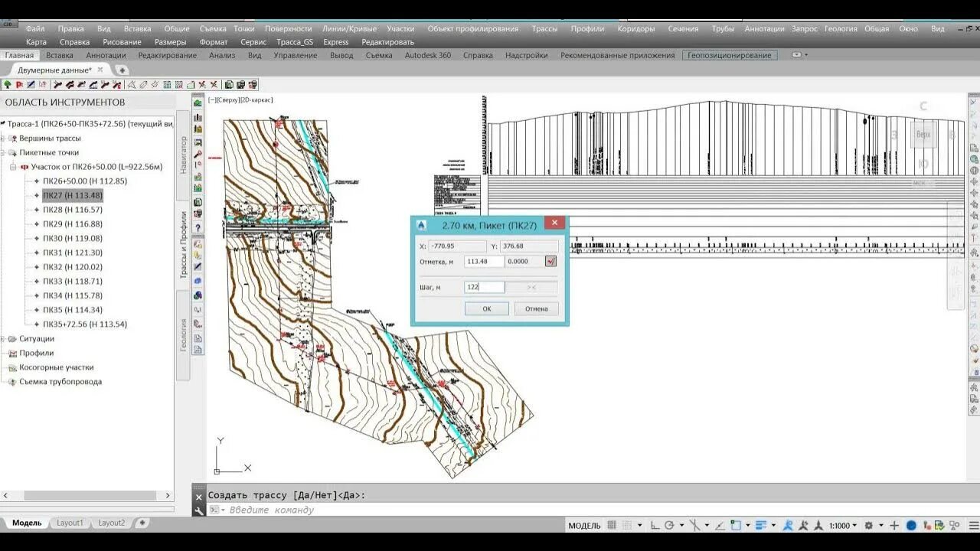The height and width of the screenshot is (551, 980).
Task: Collapse the Участок от ПК26+50.00 node
Action: coord(13,167)
